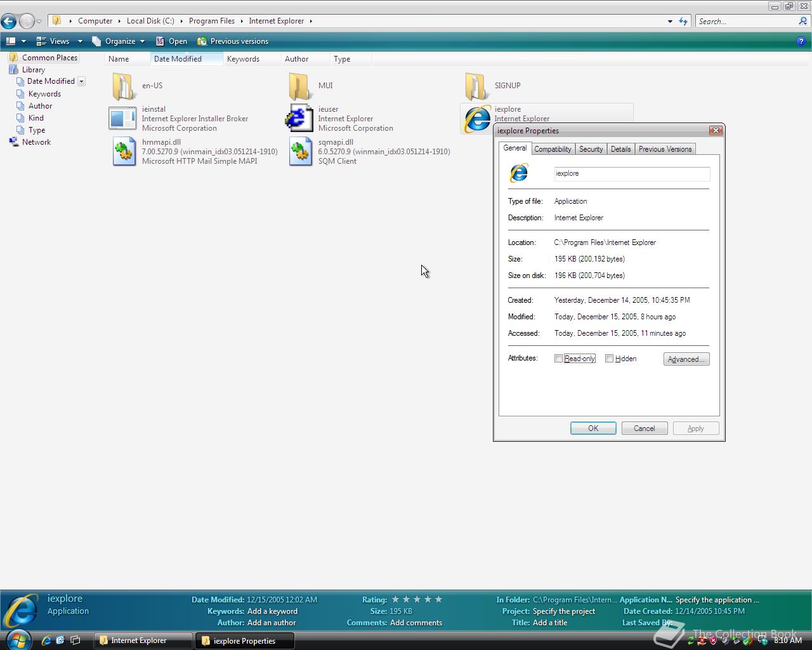Screen dimensions: 812x650
Task: Expand the Views dropdown arrow
Action: click(x=80, y=41)
